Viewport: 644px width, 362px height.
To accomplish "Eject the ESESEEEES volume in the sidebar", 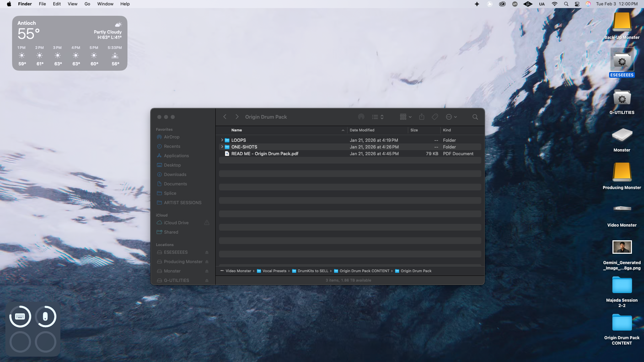I will [x=207, y=252].
